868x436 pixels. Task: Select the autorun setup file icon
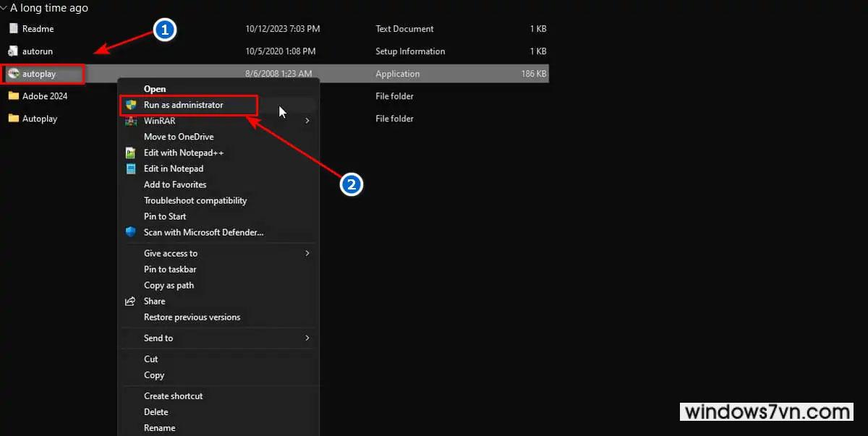pyautogui.click(x=13, y=51)
